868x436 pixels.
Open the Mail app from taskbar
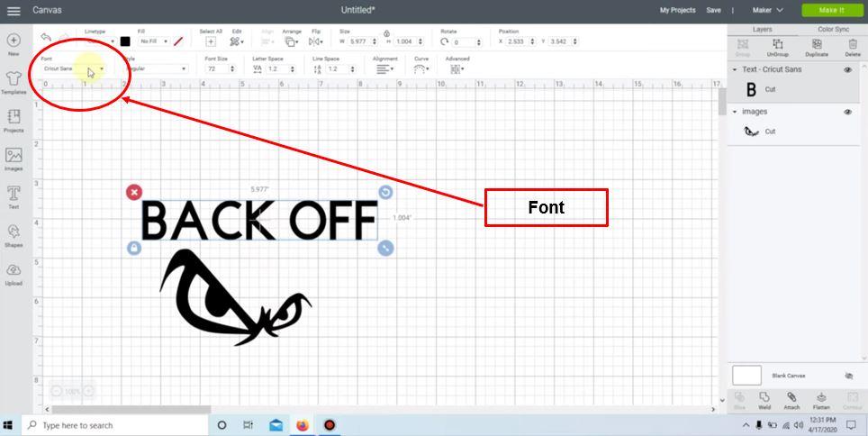click(x=276, y=425)
